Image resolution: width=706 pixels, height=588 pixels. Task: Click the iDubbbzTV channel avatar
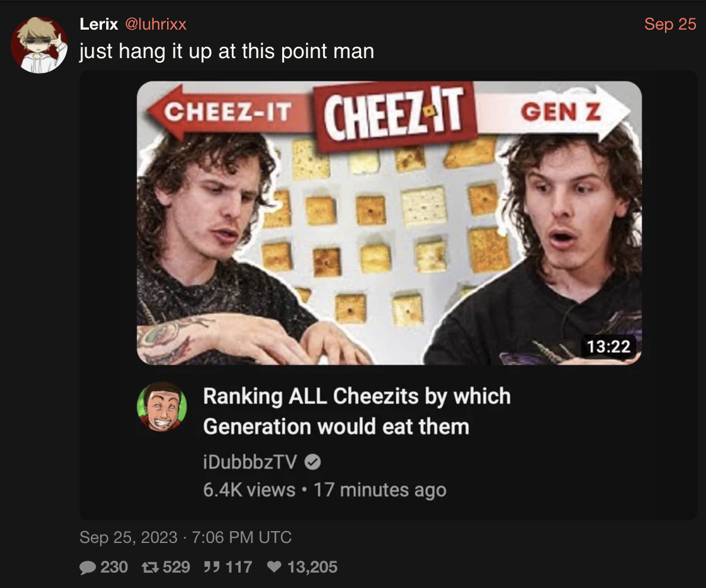[162, 407]
